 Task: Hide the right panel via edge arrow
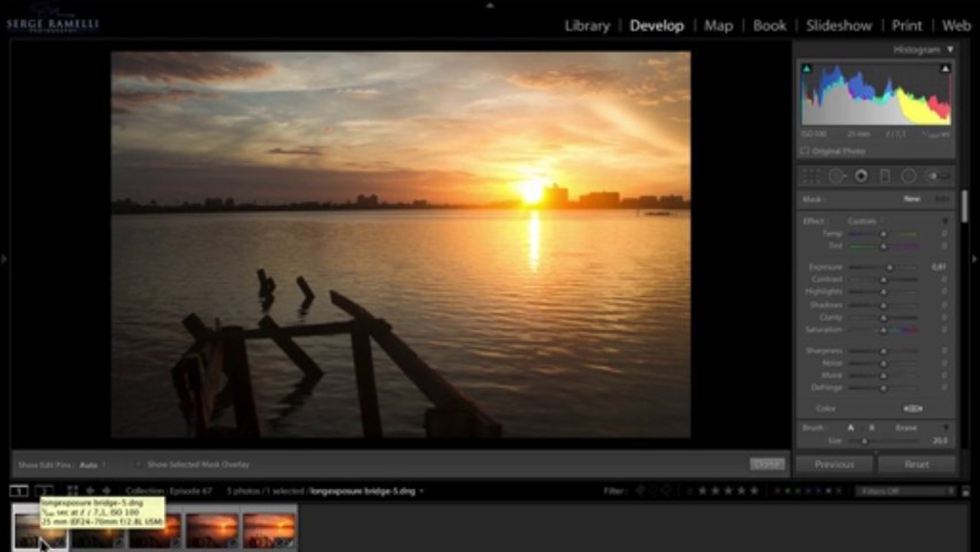(x=975, y=259)
